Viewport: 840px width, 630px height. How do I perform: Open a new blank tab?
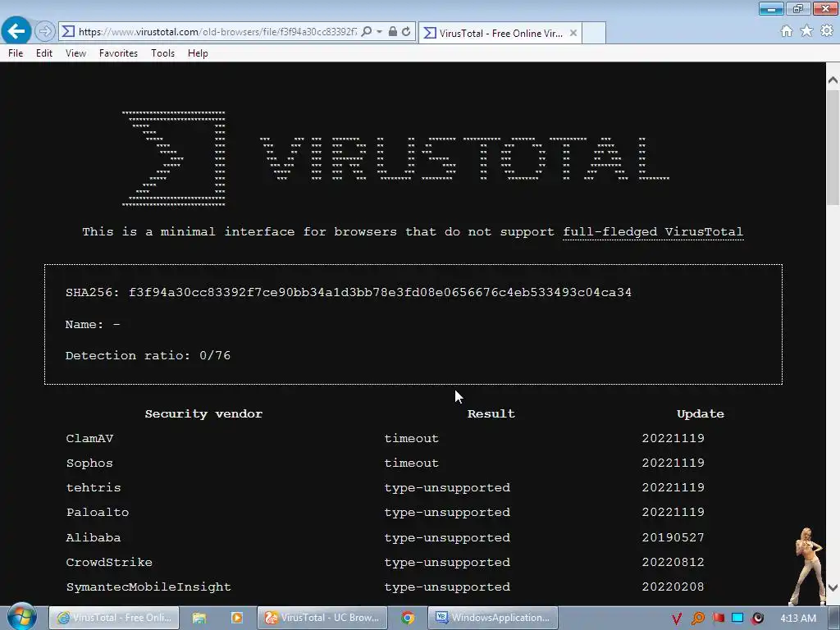click(x=594, y=33)
